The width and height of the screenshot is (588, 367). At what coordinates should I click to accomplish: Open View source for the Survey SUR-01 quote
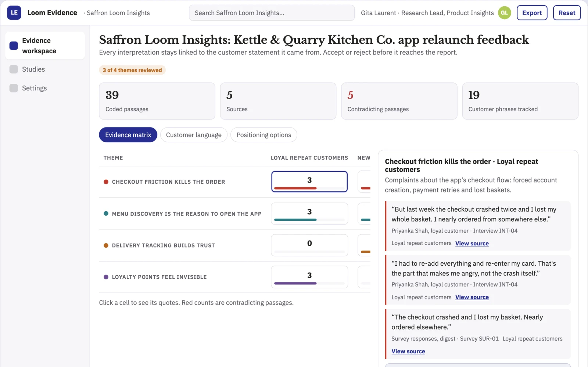click(x=408, y=351)
